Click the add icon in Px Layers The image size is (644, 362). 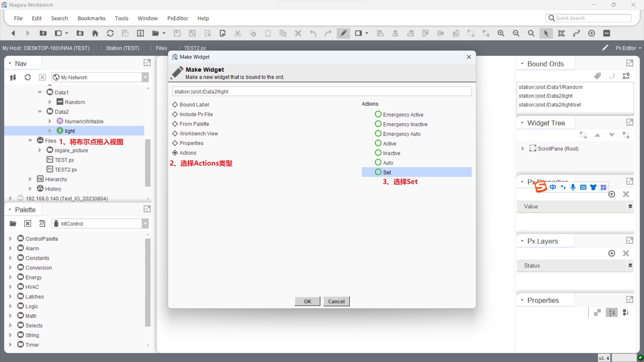(x=611, y=253)
